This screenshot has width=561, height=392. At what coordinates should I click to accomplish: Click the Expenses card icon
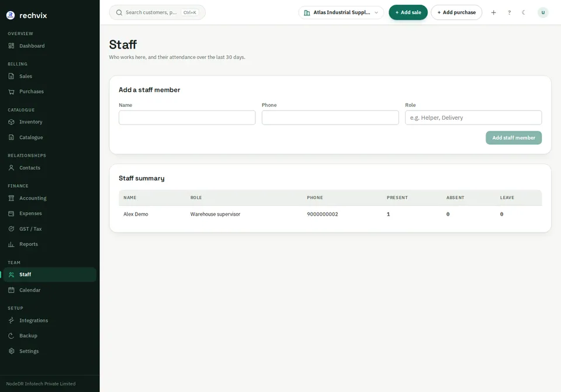click(12, 213)
